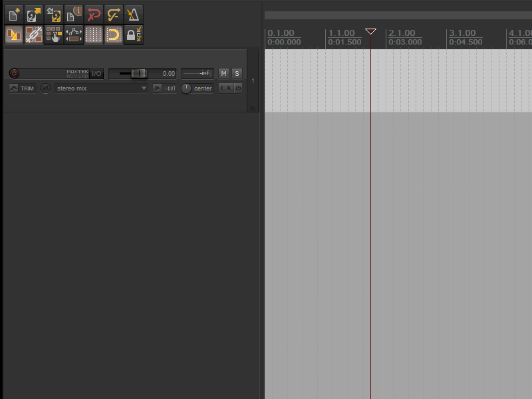Image resolution: width=532 pixels, height=399 pixels.
Task: Toggle item grouping chain icon
Action: (34, 35)
